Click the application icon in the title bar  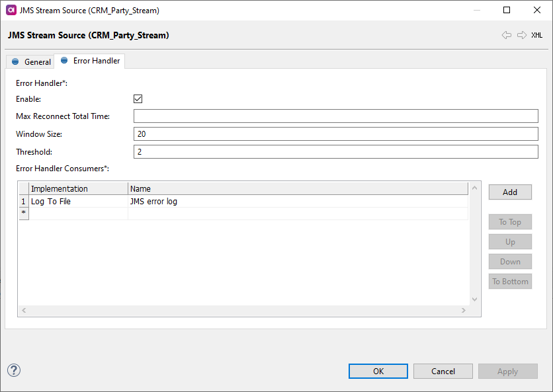click(10, 10)
